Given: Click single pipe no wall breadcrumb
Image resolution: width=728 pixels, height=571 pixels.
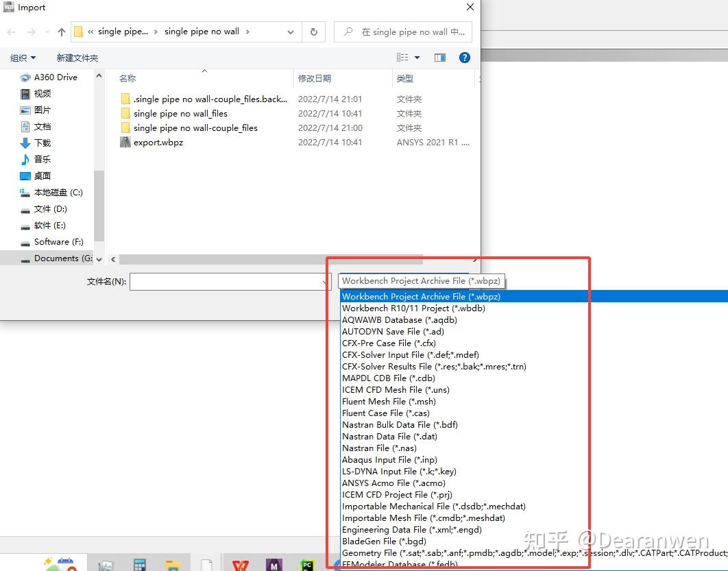Looking at the screenshot, I should [x=202, y=32].
